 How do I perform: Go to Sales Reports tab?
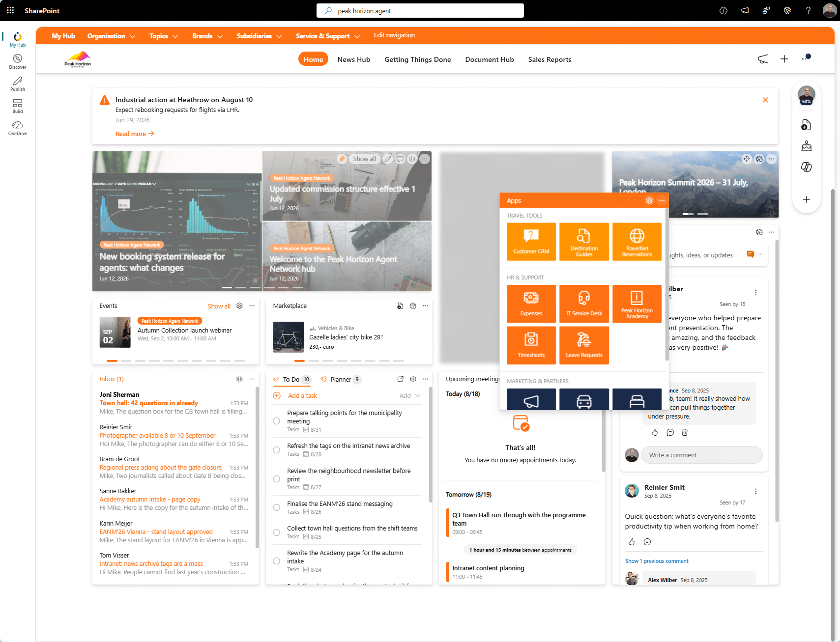[x=550, y=59]
